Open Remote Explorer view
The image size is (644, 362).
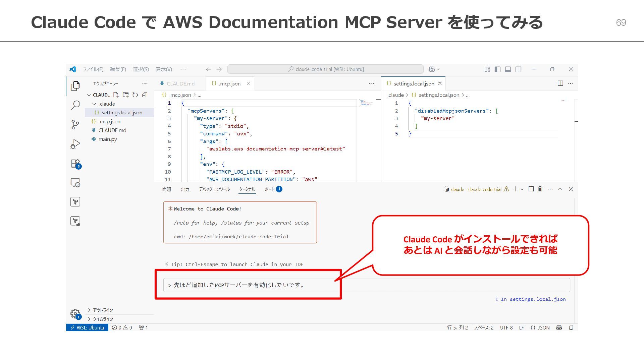(x=75, y=183)
